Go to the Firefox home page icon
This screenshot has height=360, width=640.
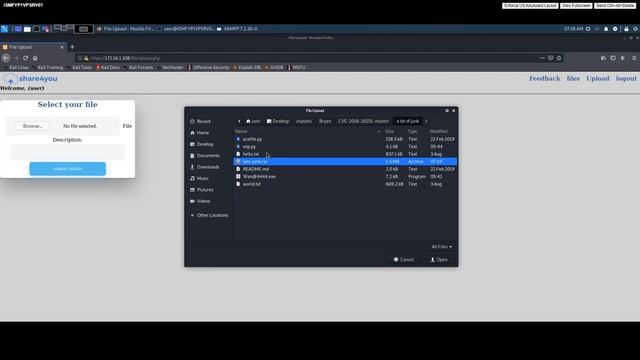(35, 58)
